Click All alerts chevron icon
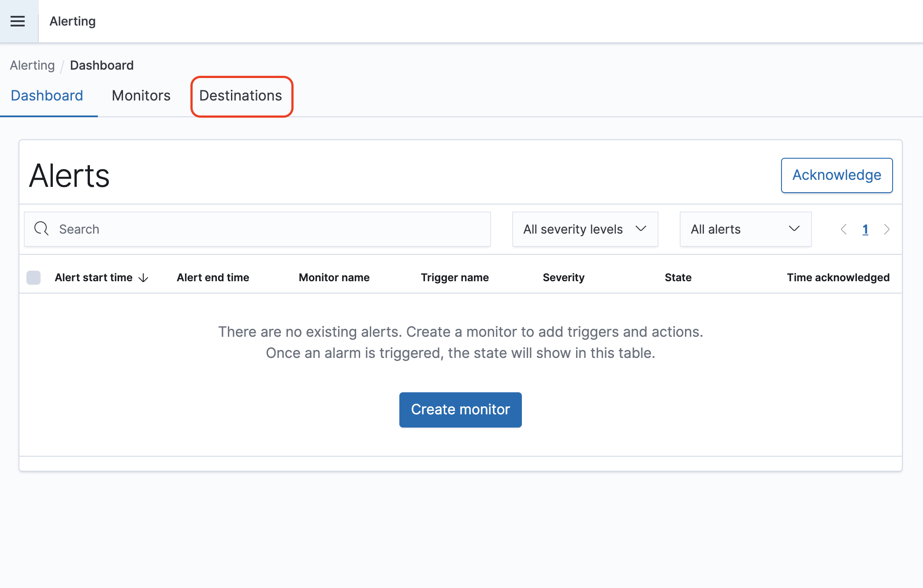This screenshot has height=588, width=923. click(x=794, y=229)
